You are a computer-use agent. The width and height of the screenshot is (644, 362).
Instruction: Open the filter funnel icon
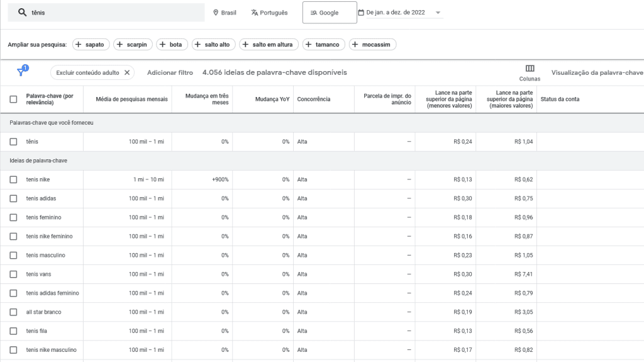coord(21,72)
